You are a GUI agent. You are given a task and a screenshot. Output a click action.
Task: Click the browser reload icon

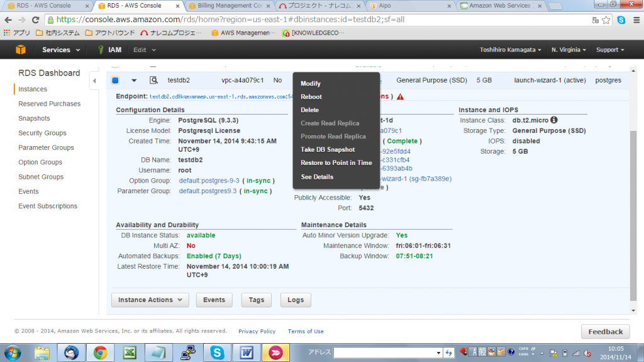click(x=36, y=20)
